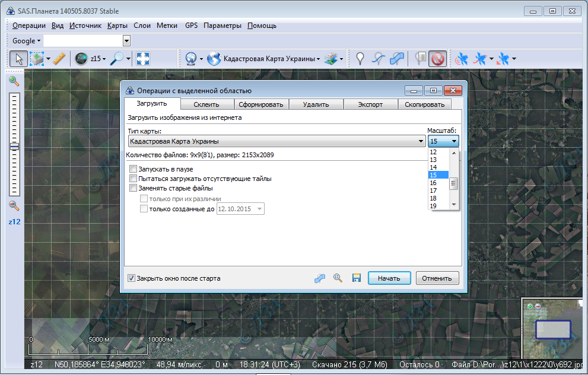The width and height of the screenshot is (588, 375).
Task: Add a new polygon marker
Action: tap(397, 59)
